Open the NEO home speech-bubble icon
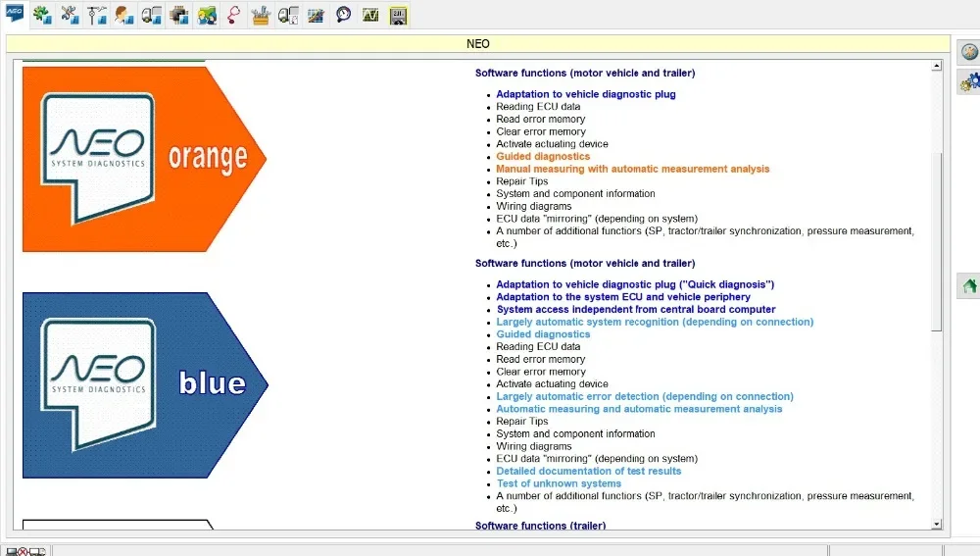This screenshot has width=980, height=556. (15, 13)
